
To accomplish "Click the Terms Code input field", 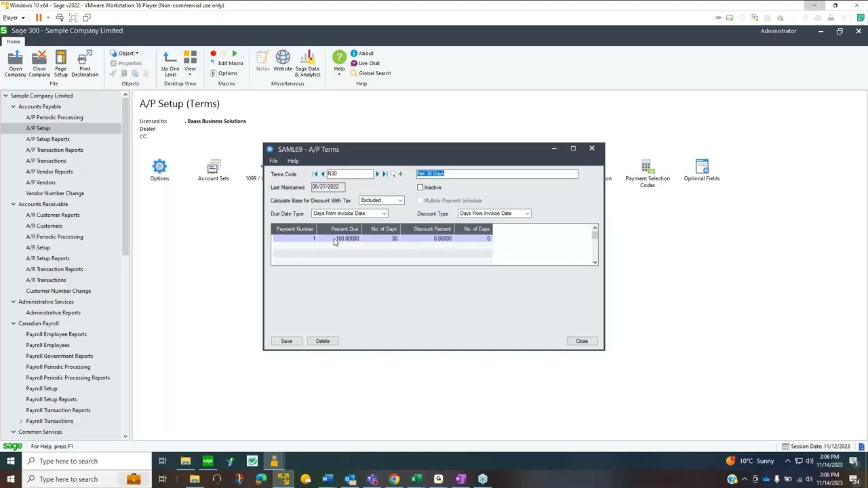I will [x=349, y=174].
